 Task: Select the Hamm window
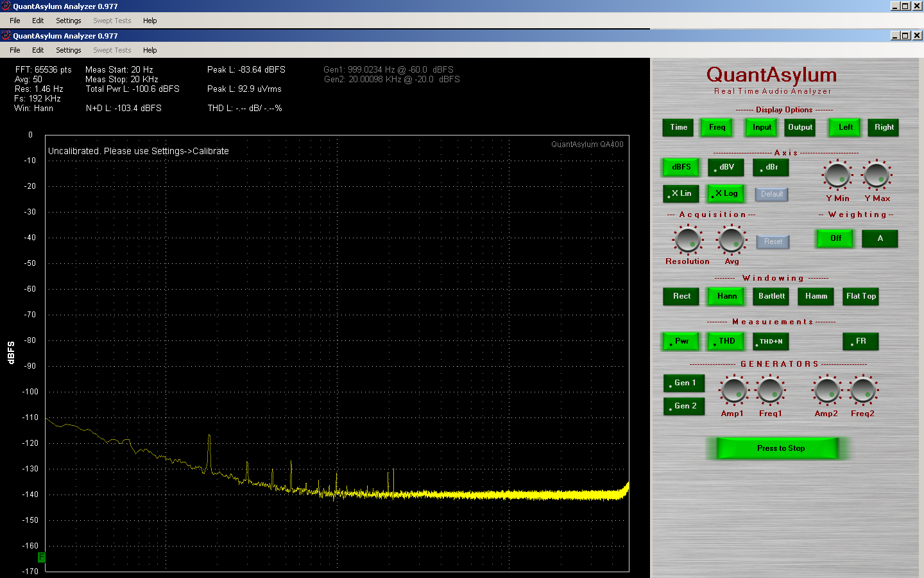point(816,296)
